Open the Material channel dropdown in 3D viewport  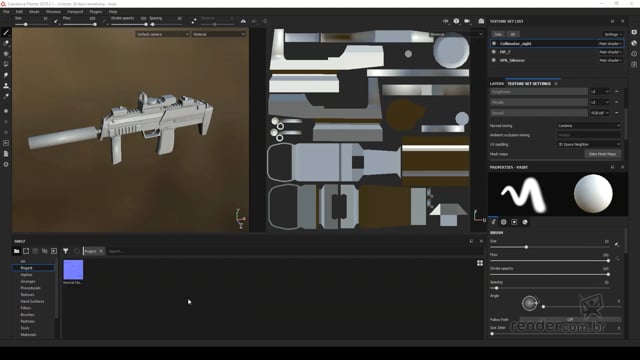(219, 34)
